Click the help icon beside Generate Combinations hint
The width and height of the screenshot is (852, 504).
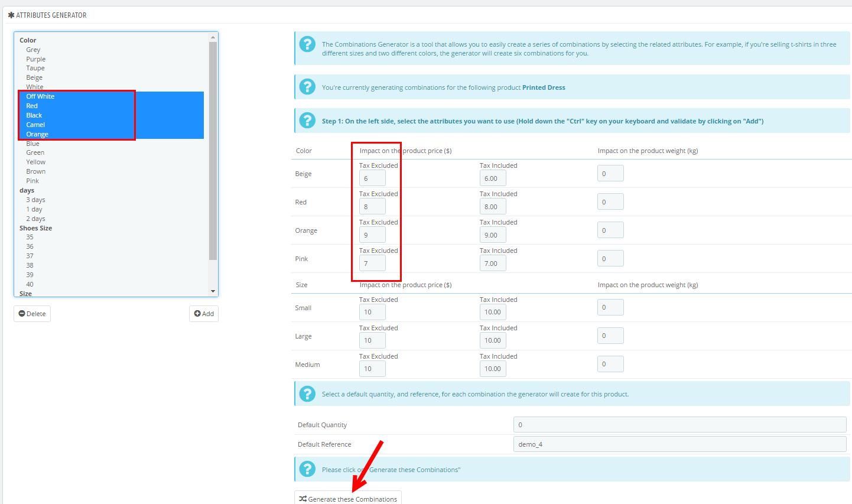307,469
